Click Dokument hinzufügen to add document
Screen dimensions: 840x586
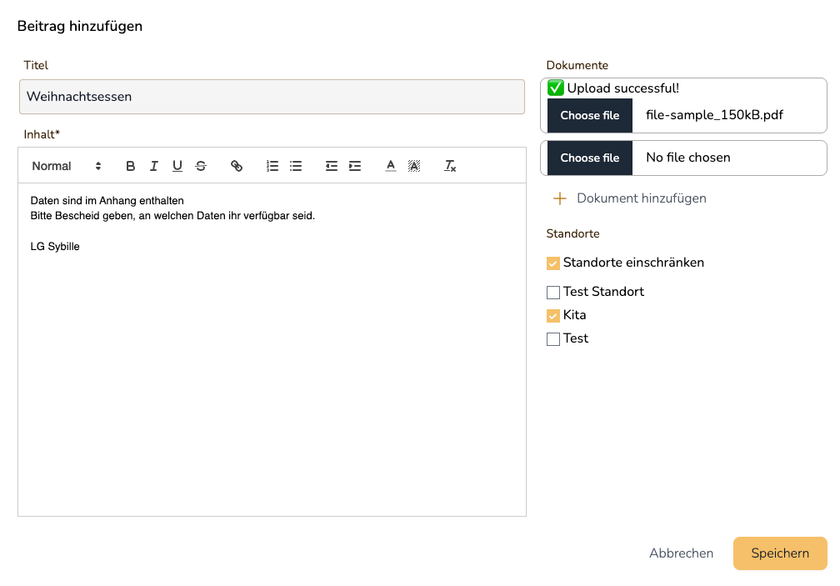[629, 198]
